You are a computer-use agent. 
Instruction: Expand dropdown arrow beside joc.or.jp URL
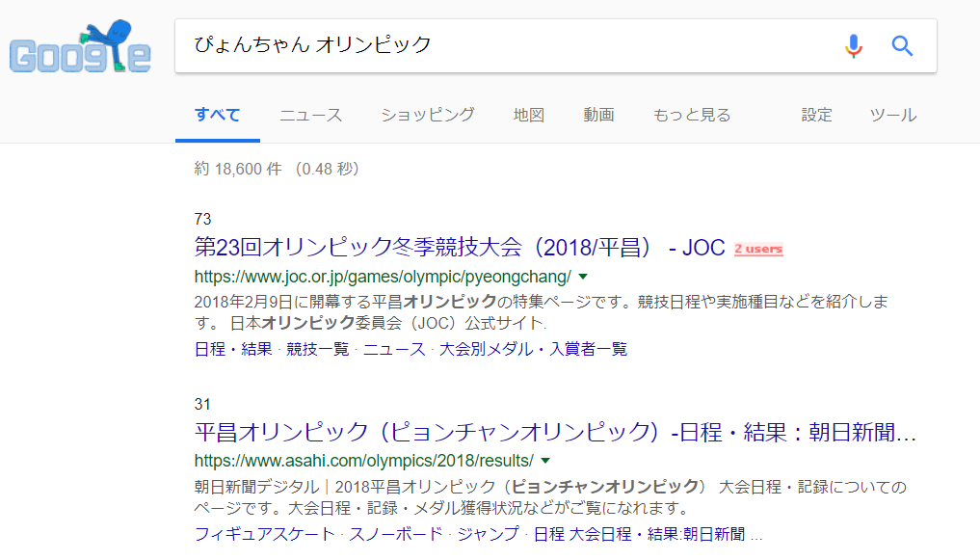(583, 277)
